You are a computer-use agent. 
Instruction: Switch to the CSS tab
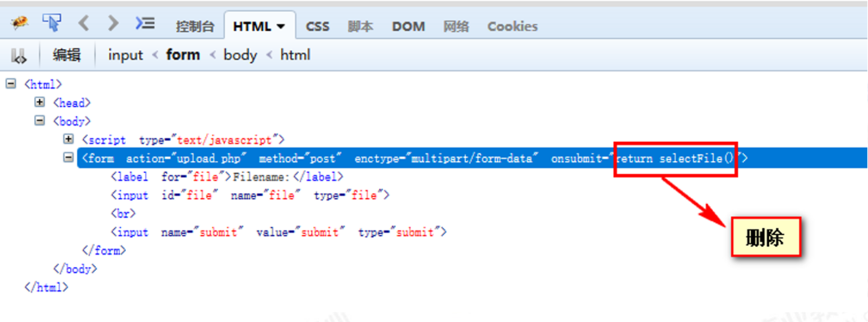(x=317, y=26)
